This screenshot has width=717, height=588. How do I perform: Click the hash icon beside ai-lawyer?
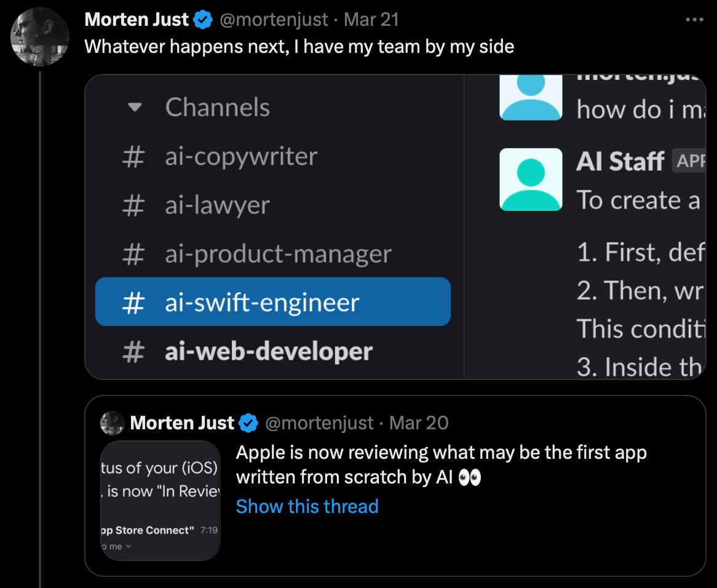[x=133, y=205]
